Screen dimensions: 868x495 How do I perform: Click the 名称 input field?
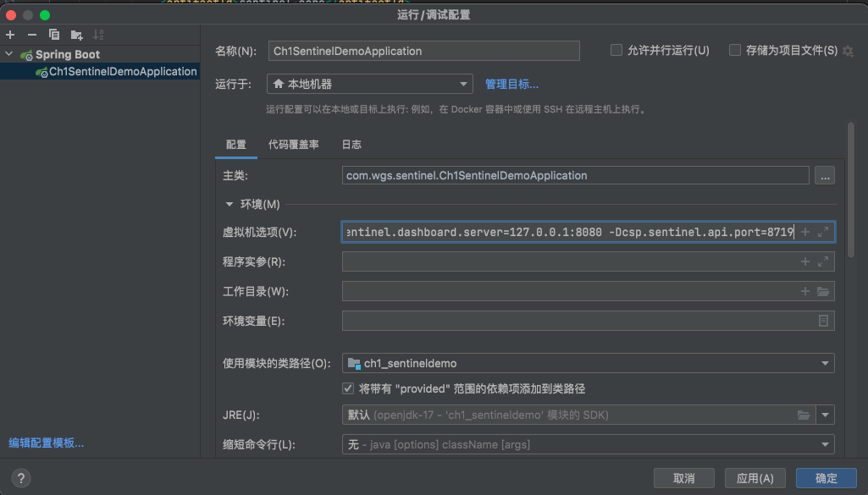click(x=423, y=51)
